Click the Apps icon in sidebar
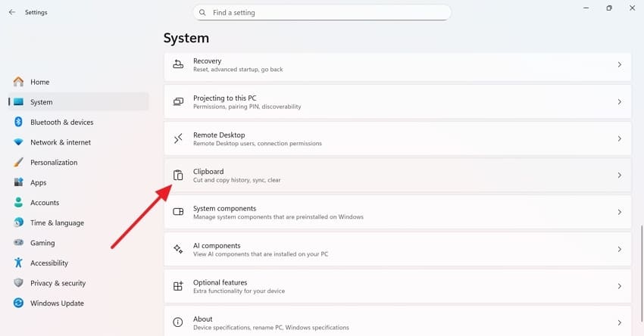644x336 pixels. [x=18, y=182]
